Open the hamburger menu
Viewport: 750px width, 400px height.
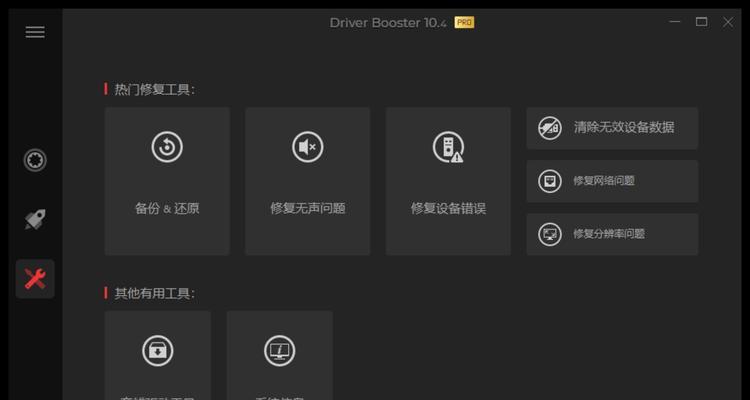[x=35, y=32]
